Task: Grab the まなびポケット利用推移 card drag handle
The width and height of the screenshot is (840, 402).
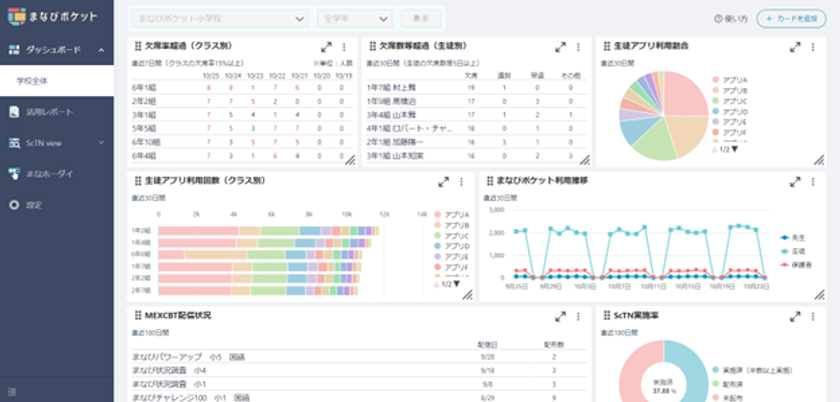Action: pos(489,181)
